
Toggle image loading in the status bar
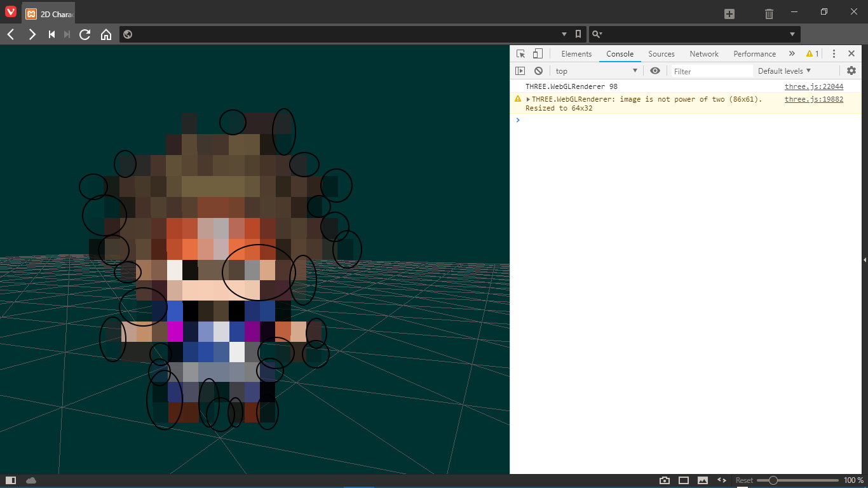click(703, 480)
